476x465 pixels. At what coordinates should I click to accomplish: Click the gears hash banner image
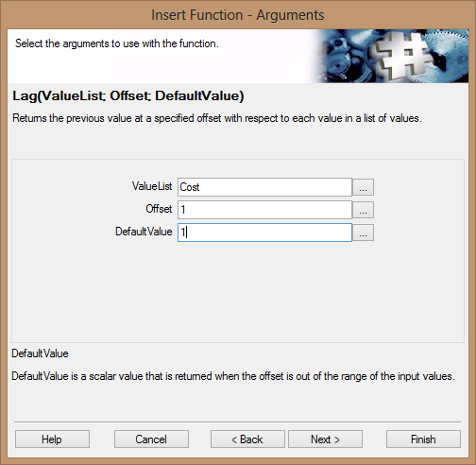click(390, 56)
